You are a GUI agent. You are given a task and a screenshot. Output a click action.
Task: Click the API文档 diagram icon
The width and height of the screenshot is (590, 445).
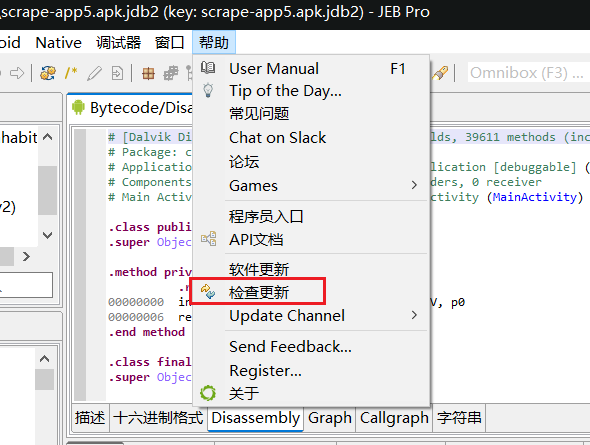(x=208, y=239)
